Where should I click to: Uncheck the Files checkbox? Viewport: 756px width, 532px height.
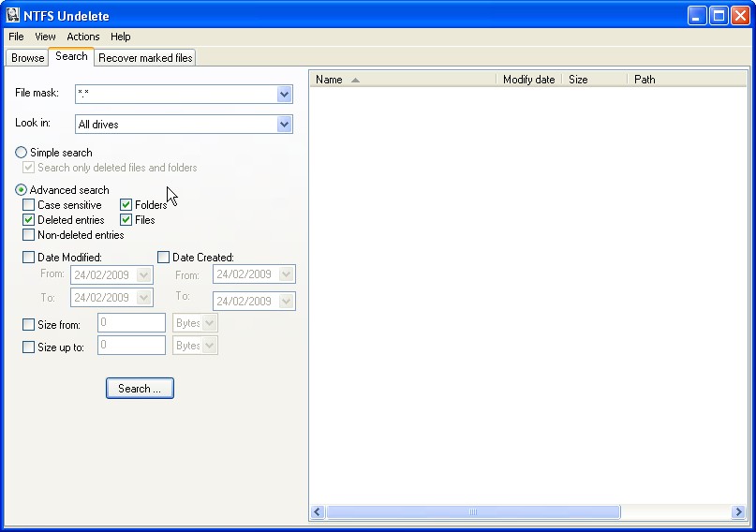pos(126,220)
